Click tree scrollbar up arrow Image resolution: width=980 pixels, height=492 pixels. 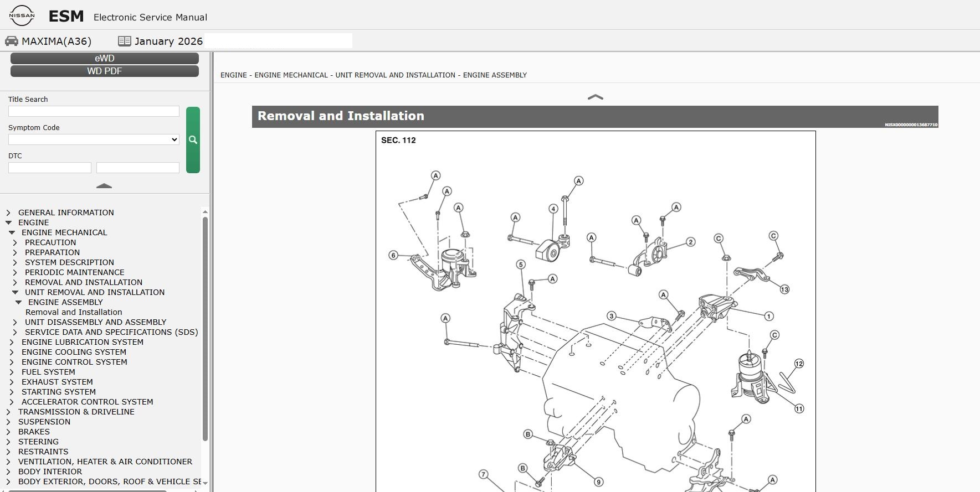[x=205, y=212]
